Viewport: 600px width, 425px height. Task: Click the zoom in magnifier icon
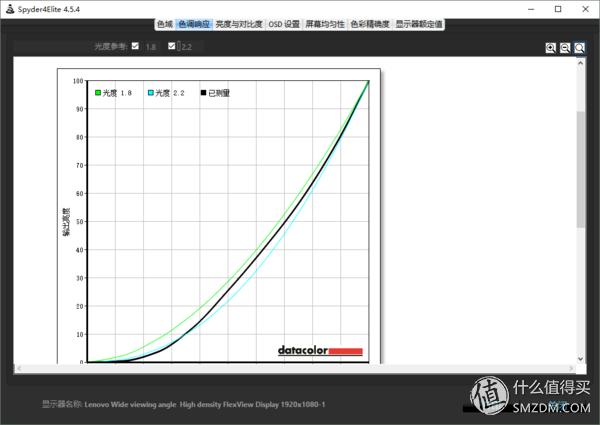pyautogui.click(x=550, y=47)
